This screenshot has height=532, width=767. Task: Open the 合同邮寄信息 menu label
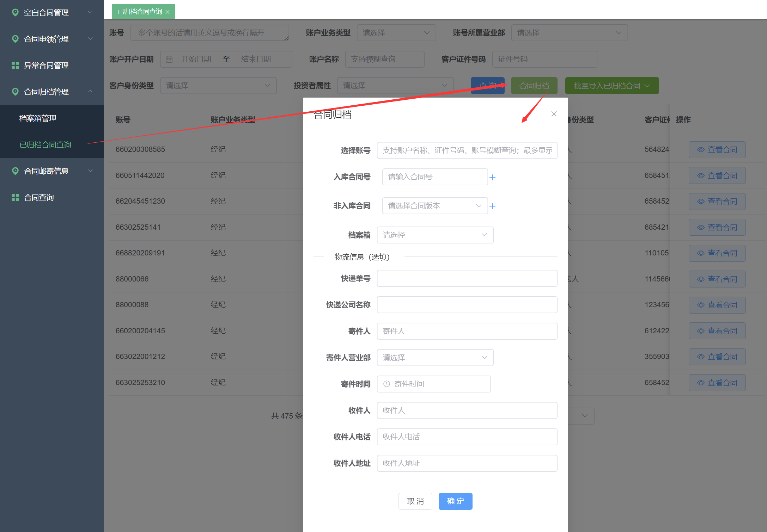[x=46, y=171]
